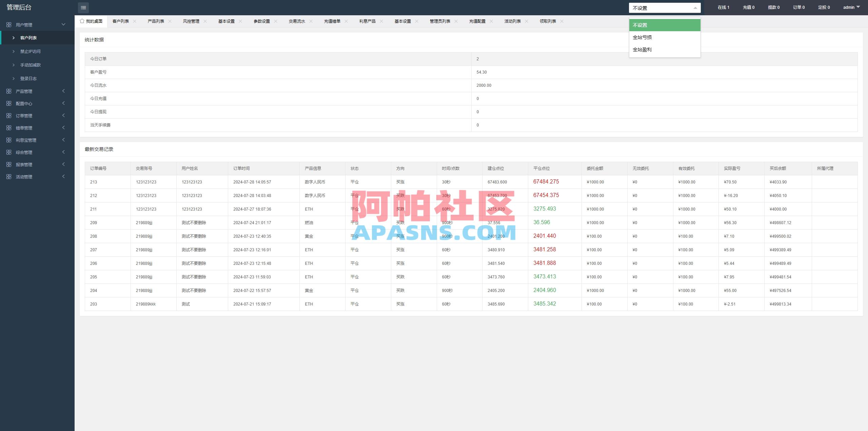Click the 配置中心 icon
Screen dimensions: 868x431
click(9, 103)
